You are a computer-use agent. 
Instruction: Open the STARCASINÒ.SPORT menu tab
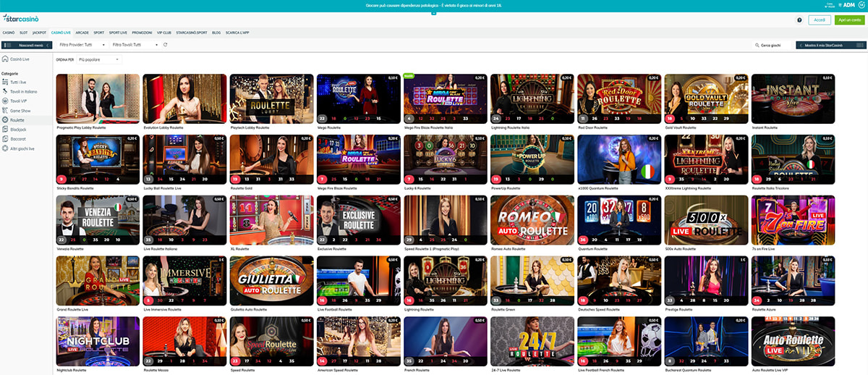pos(192,33)
